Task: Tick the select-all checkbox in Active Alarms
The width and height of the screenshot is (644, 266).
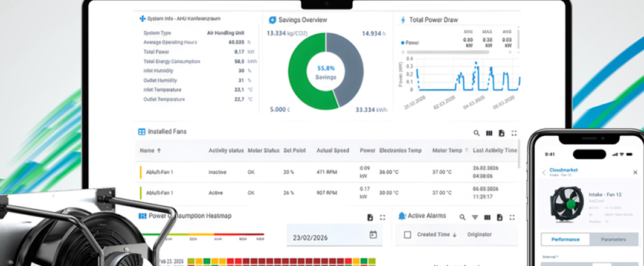Action: coord(407,235)
